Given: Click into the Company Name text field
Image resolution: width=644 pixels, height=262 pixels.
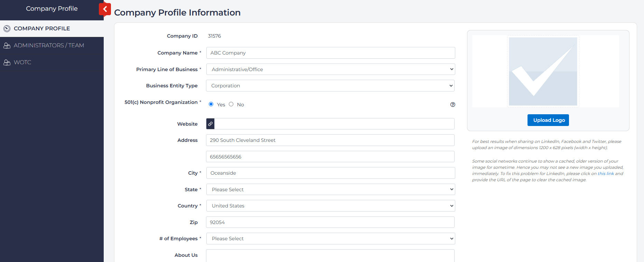Looking at the screenshot, I should coord(330,53).
